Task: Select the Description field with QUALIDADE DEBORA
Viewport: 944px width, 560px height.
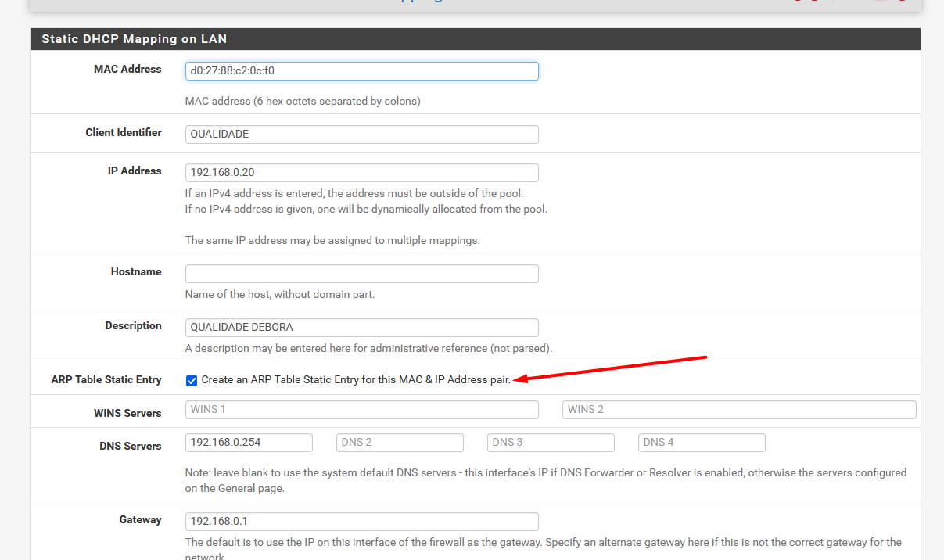Action: pos(361,328)
